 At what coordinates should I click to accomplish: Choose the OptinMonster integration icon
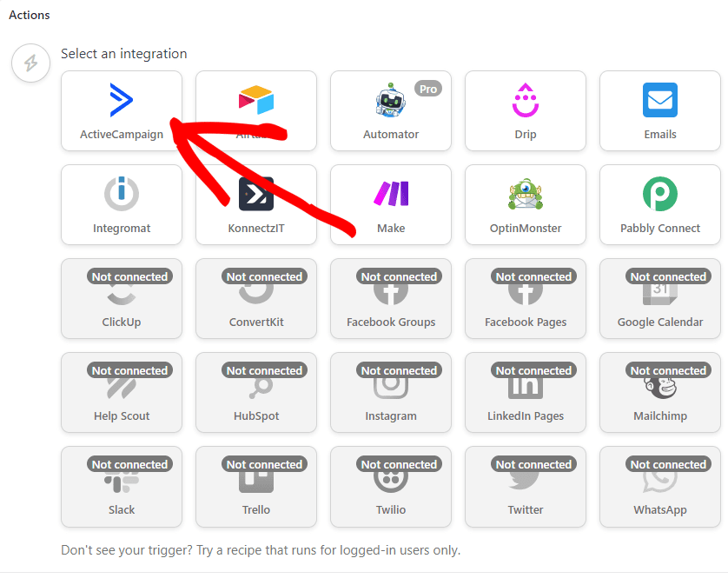click(525, 194)
